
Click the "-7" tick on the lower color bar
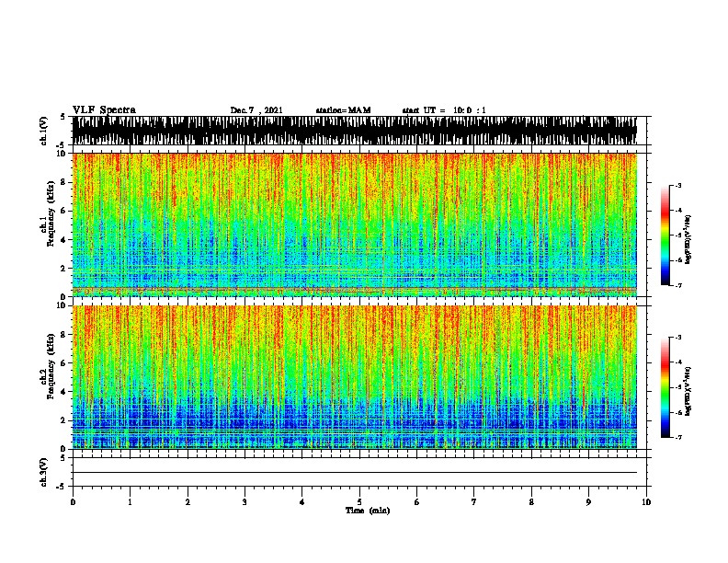coord(677,437)
